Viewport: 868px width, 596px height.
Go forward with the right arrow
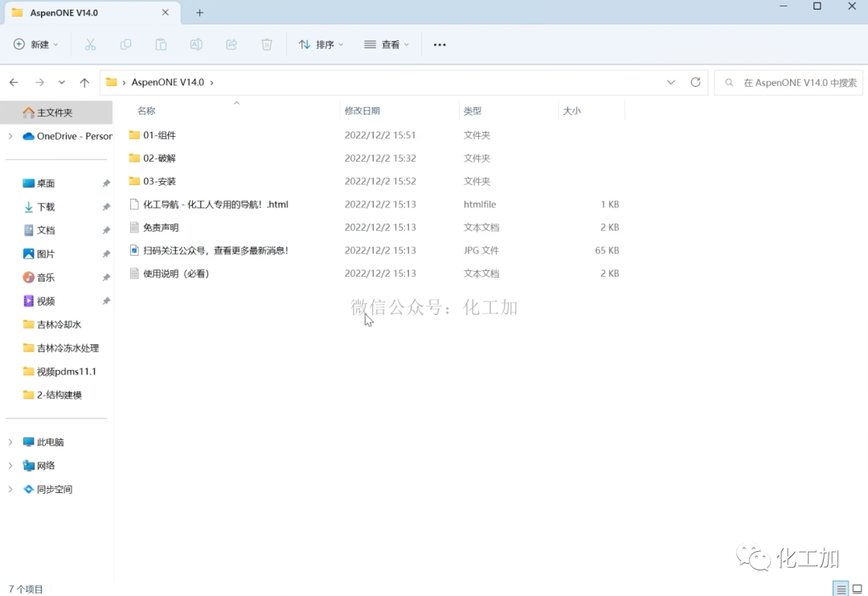pos(39,83)
